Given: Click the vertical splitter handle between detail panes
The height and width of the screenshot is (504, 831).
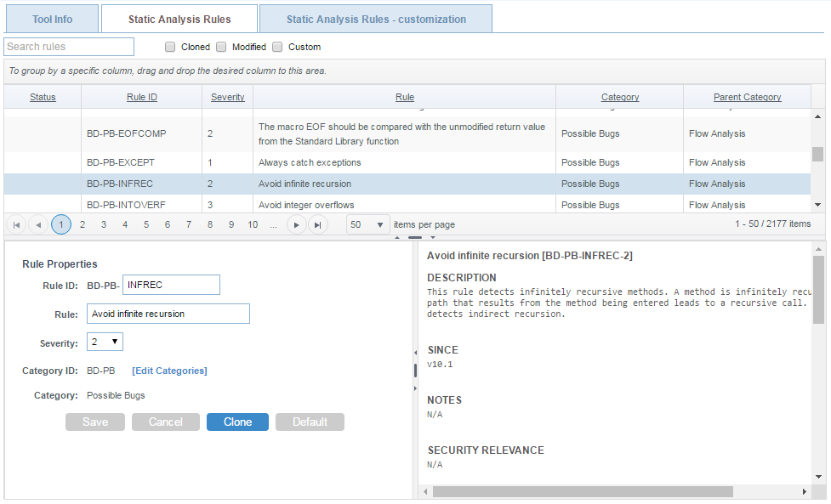Looking at the screenshot, I should coord(415,371).
